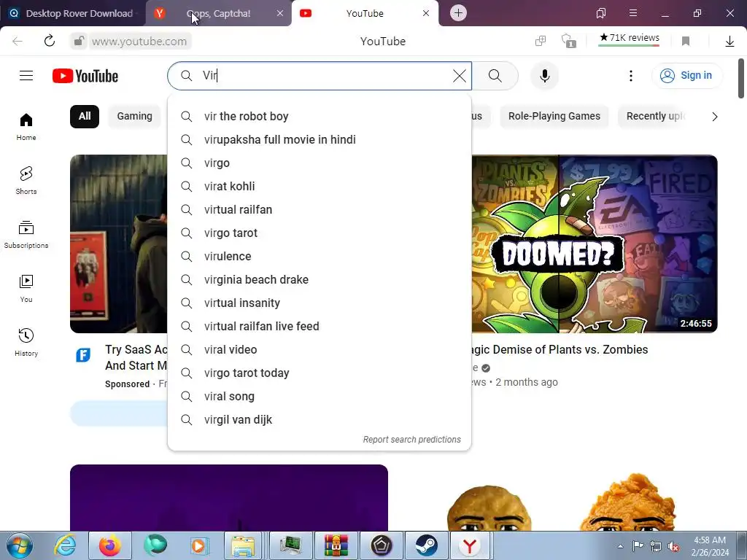Open History in the sidebar
The height and width of the screenshot is (560, 747).
26,343
